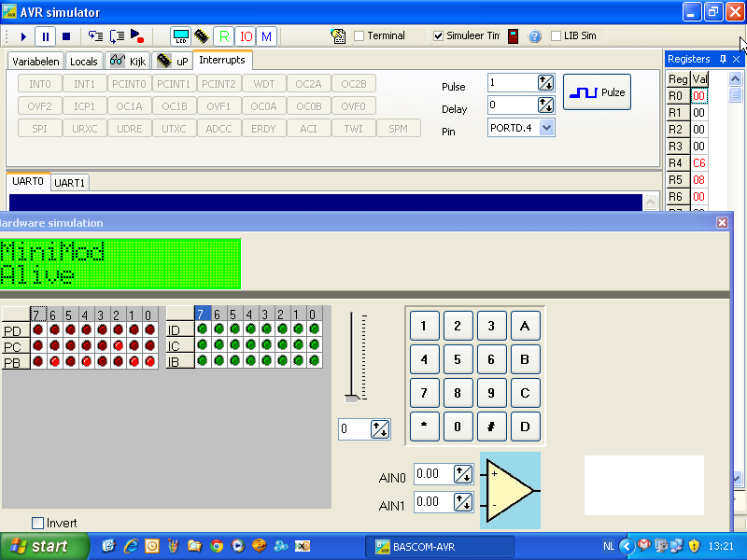Open the Registers view with R icon
Screen dimensions: 747x560
point(223,36)
